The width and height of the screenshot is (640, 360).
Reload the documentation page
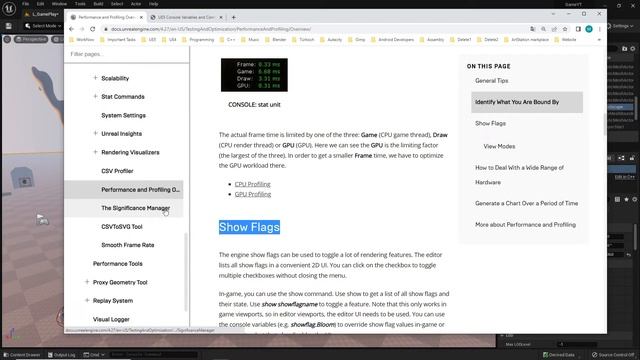tap(93, 29)
